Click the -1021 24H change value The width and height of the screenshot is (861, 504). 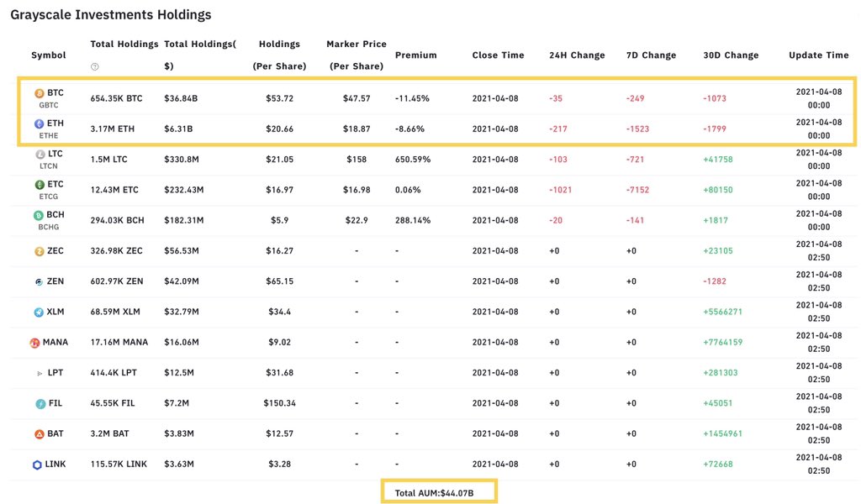(560, 190)
